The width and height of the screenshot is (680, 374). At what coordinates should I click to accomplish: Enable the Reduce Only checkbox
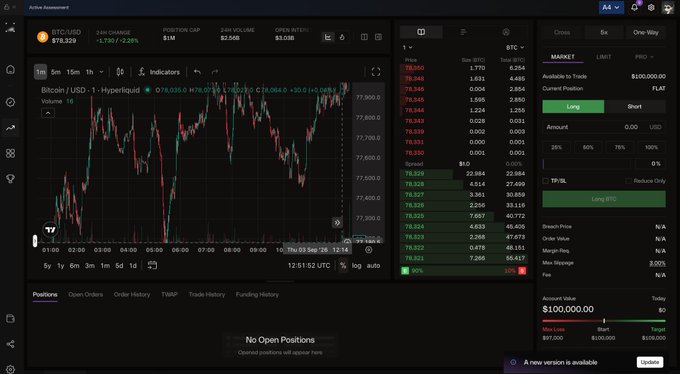(628, 181)
